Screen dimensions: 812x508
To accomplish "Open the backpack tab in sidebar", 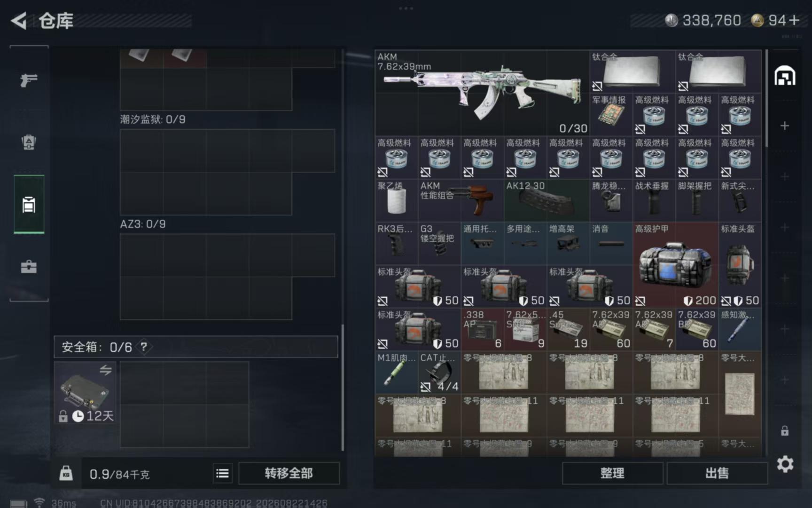I will (x=29, y=142).
